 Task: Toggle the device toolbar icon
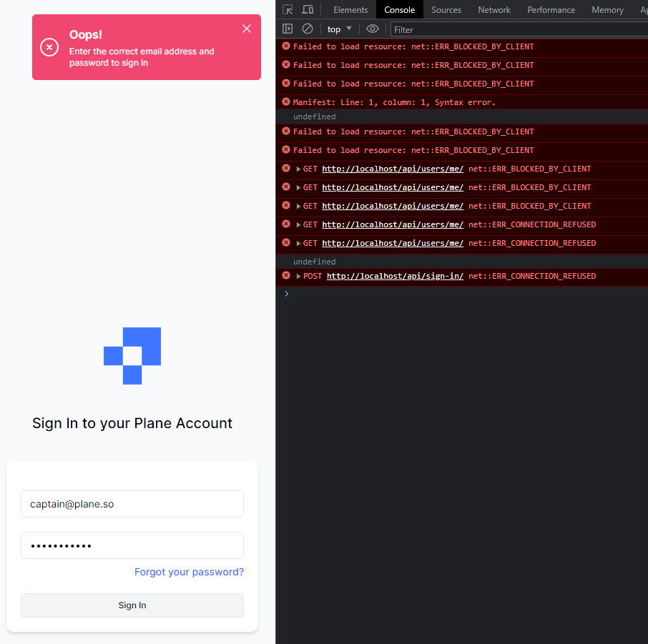point(308,9)
